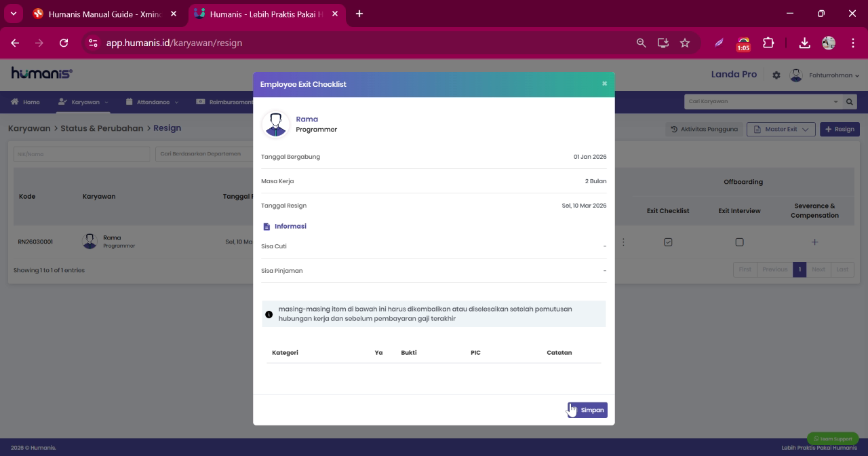The width and height of the screenshot is (868, 456).
Task: Bookmark this page with star
Action: 685,43
